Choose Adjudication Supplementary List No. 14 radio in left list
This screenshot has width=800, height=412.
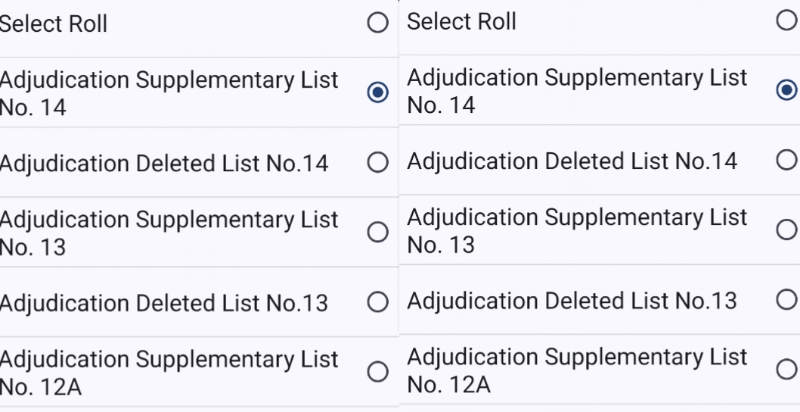pyautogui.click(x=377, y=93)
